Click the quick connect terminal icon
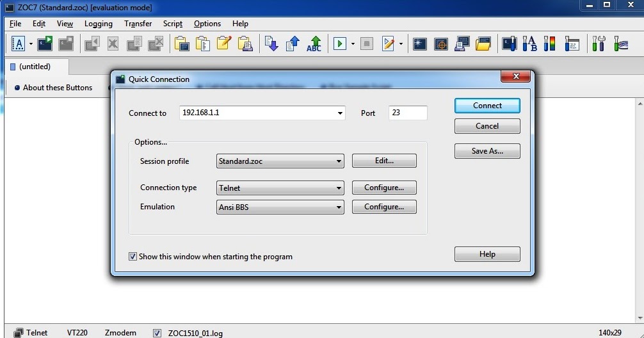Viewport: 644px width, 338px height. 45,44
